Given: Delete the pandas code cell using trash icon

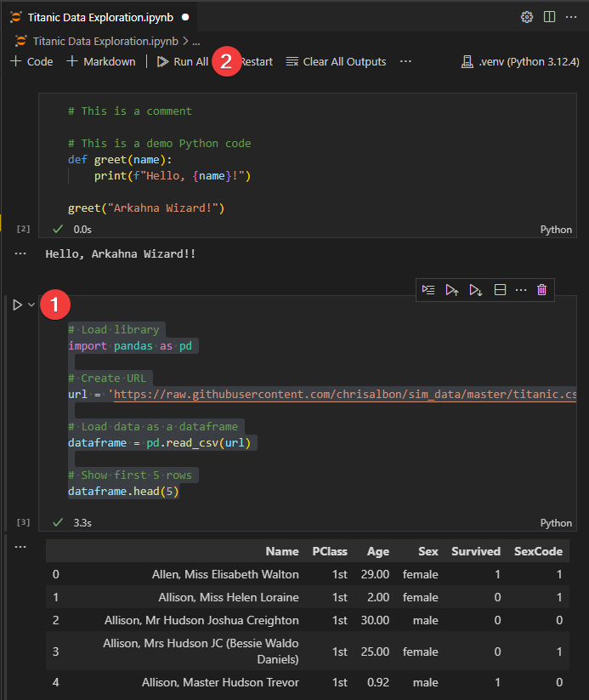Looking at the screenshot, I should pos(542,289).
